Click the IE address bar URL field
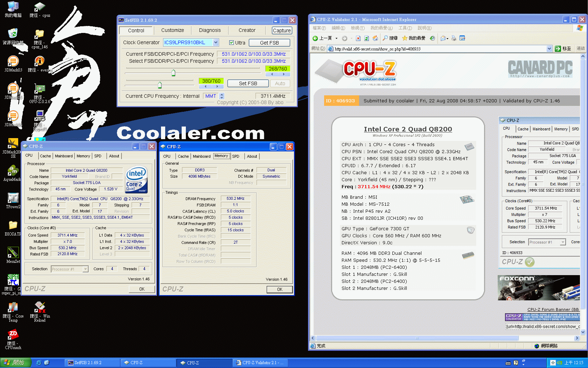 [440, 49]
